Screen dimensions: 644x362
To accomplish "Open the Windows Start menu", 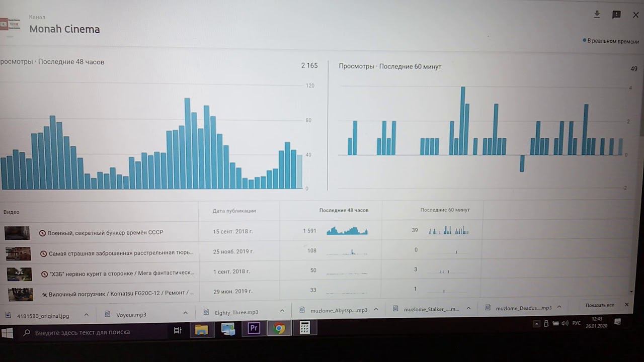I will (8, 333).
